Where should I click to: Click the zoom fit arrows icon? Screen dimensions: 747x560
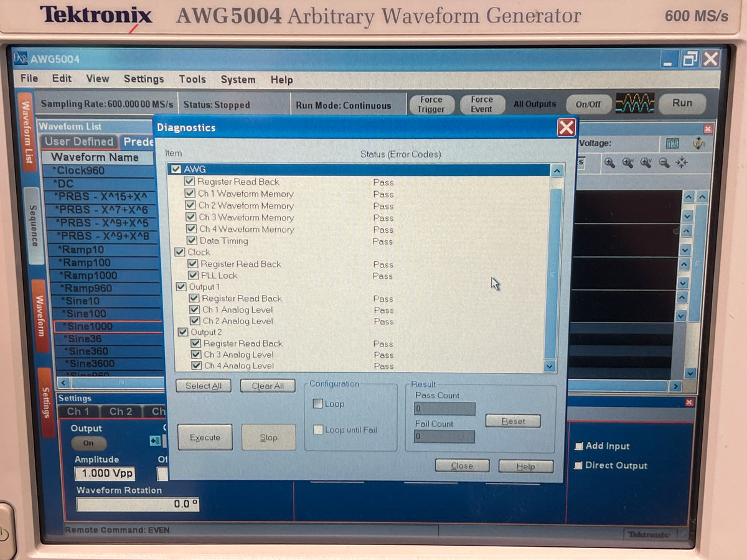coord(682,163)
